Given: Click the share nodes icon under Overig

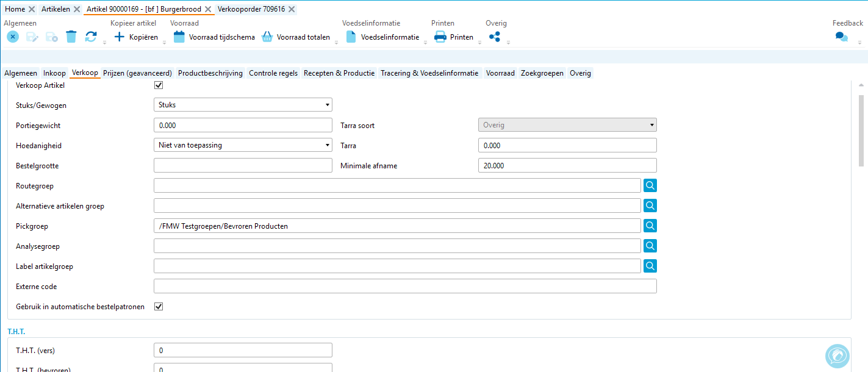Looking at the screenshot, I should pos(495,37).
